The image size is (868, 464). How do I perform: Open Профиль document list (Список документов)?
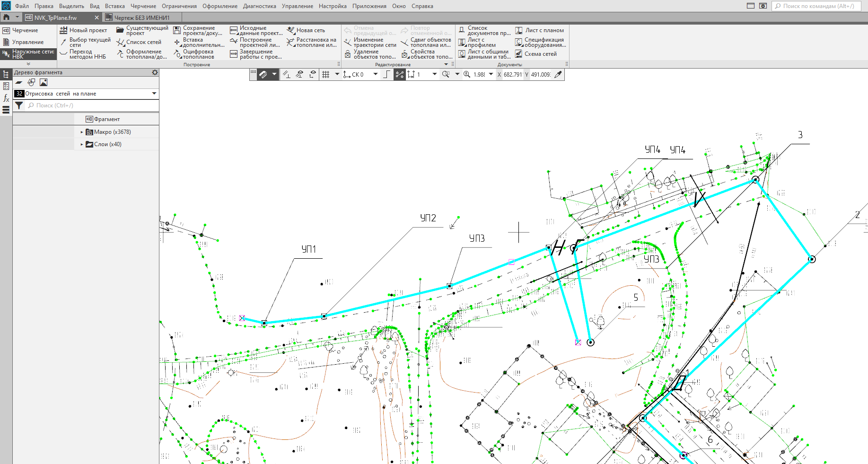(x=484, y=31)
